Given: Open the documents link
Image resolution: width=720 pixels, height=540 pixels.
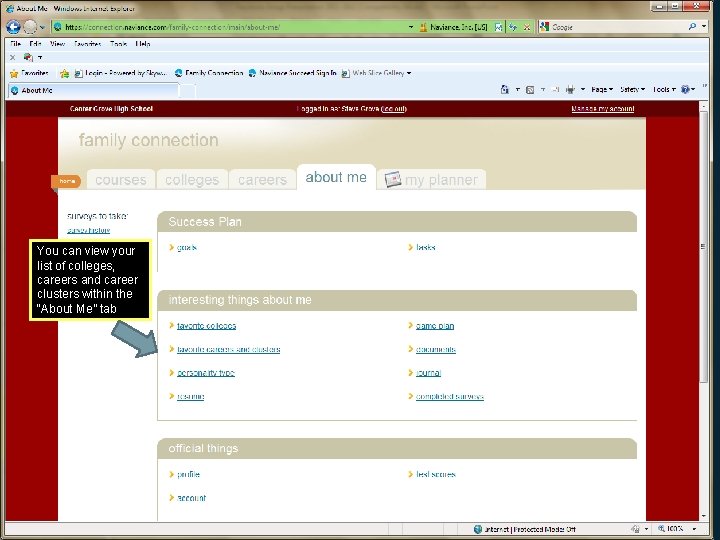Looking at the screenshot, I should [436, 349].
